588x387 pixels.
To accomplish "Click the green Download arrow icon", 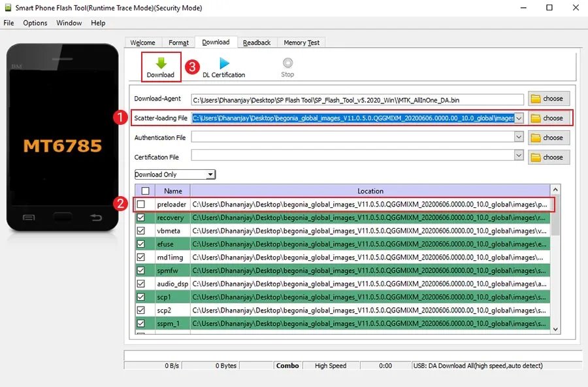I will pyautogui.click(x=160, y=63).
